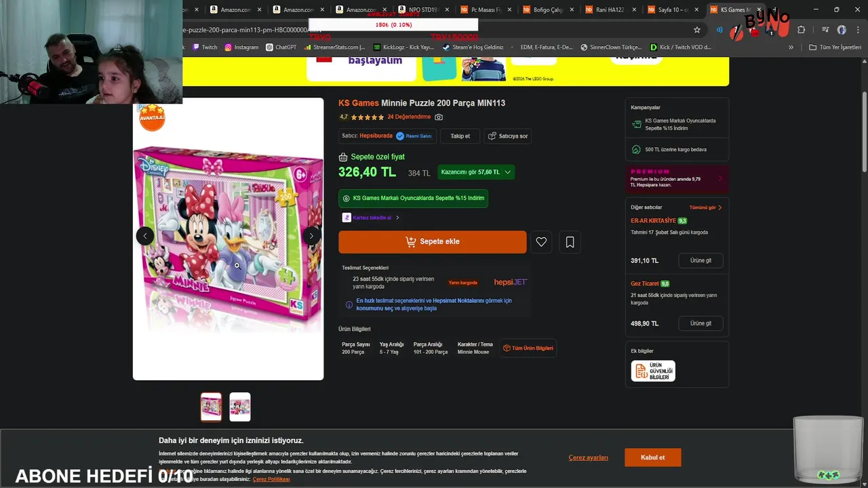Add product to favorites with heart icon
The height and width of the screenshot is (488, 868).
(541, 242)
